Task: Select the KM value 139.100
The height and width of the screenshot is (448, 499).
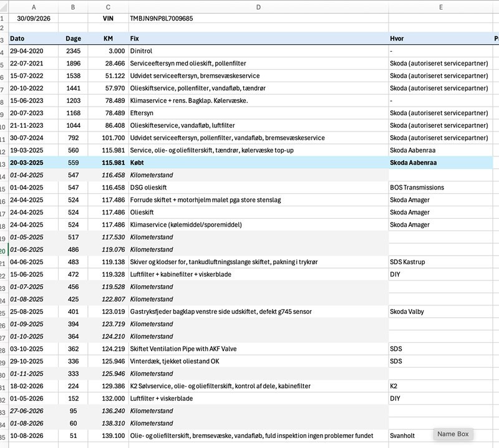Action: [x=108, y=436]
